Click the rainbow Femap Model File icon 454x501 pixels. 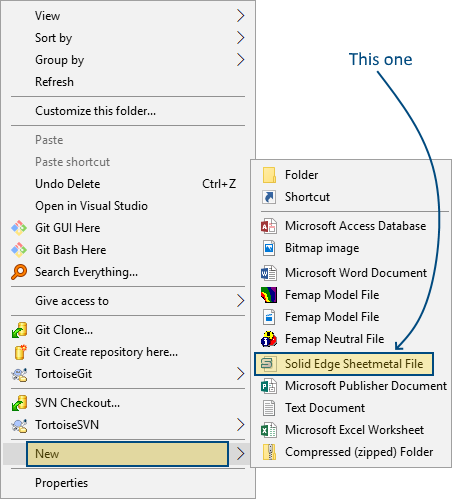pyautogui.click(x=269, y=295)
